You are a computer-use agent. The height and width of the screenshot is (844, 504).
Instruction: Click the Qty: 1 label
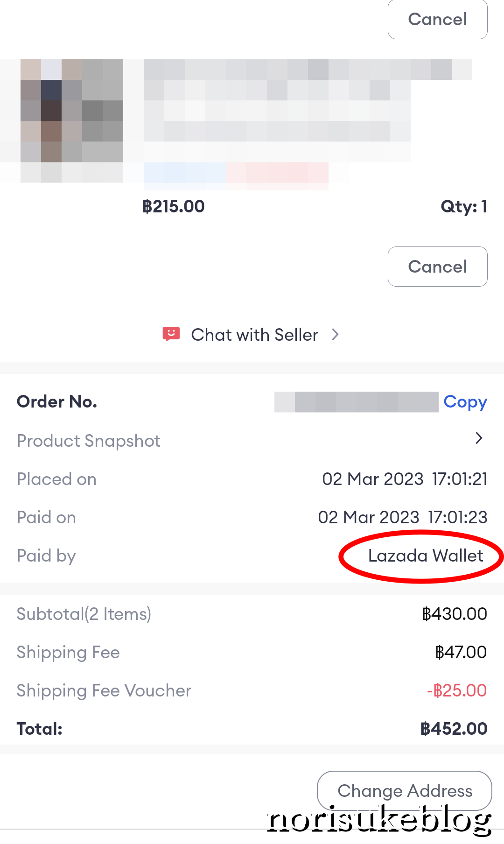[464, 206]
